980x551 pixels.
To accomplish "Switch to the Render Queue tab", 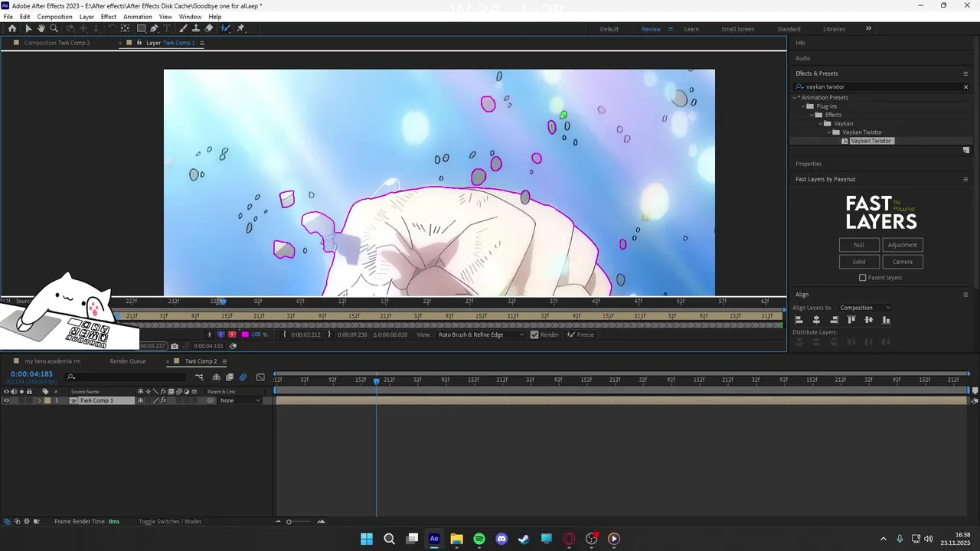I will pyautogui.click(x=128, y=361).
